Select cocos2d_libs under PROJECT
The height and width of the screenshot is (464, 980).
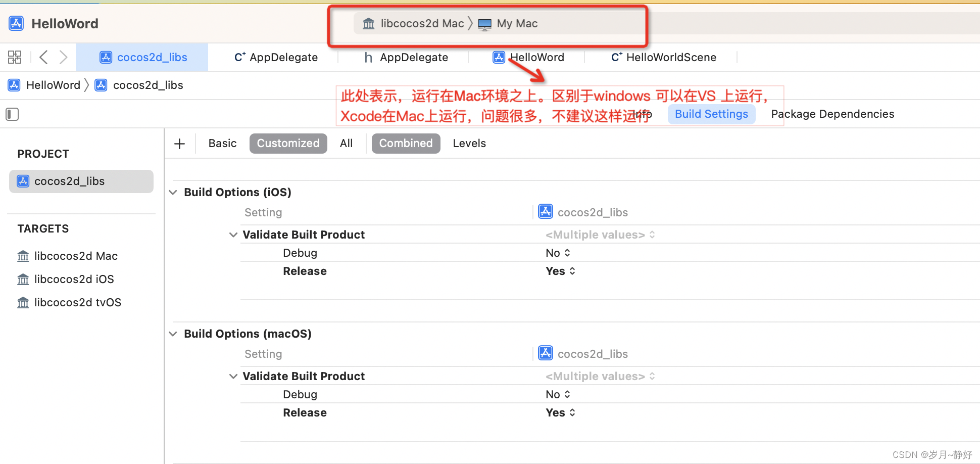[81, 181]
